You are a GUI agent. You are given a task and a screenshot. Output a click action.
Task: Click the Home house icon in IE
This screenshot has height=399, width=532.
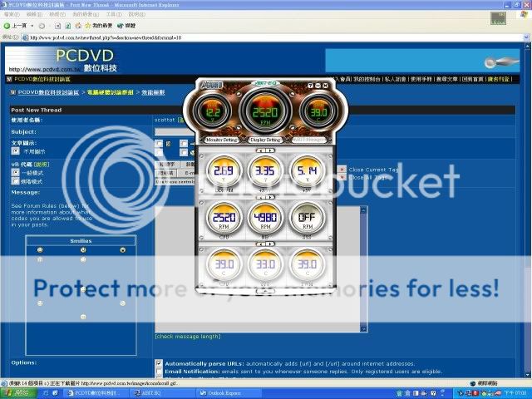pyautogui.click(x=78, y=26)
